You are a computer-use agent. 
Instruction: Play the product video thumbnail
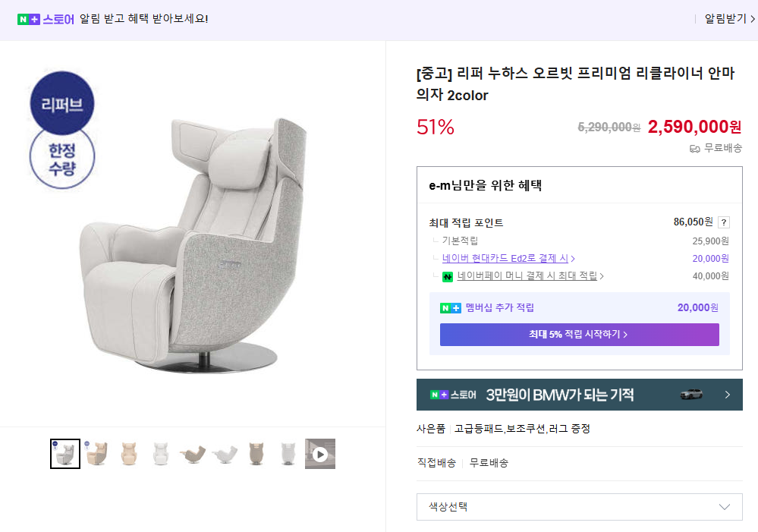[x=320, y=454]
